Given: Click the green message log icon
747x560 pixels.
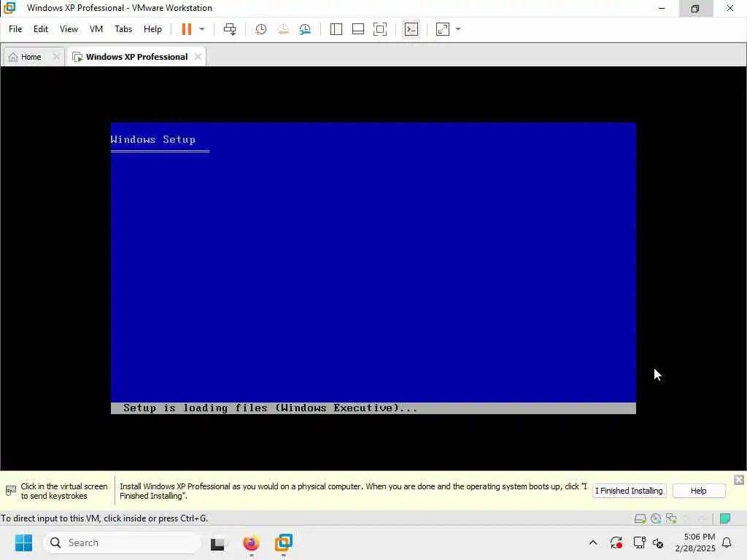Looking at the screenshot, I should click(x=725, y=518).
